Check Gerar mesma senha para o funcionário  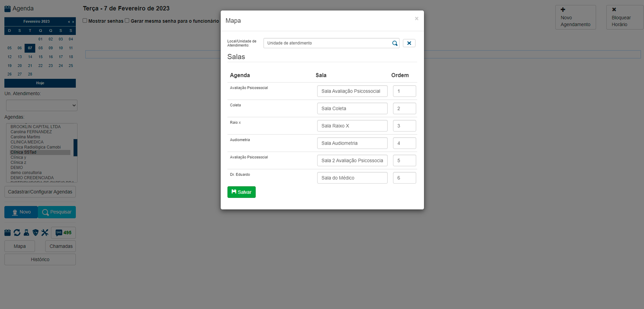[x=127, y=21]
